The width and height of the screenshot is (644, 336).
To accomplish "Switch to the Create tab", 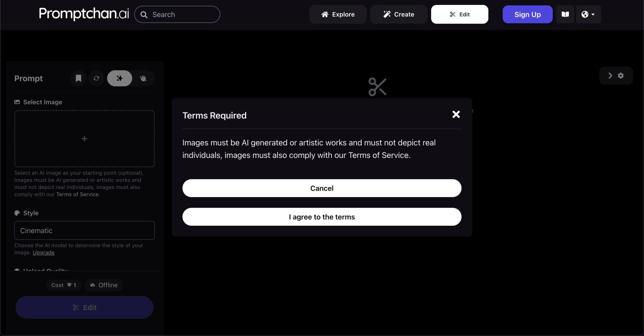I will tap(398, 14).
